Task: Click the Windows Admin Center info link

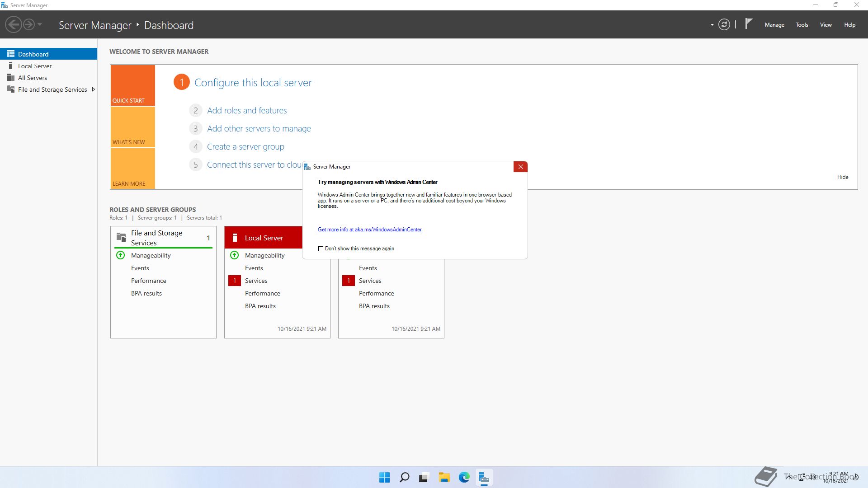Action: coord(369,230)
